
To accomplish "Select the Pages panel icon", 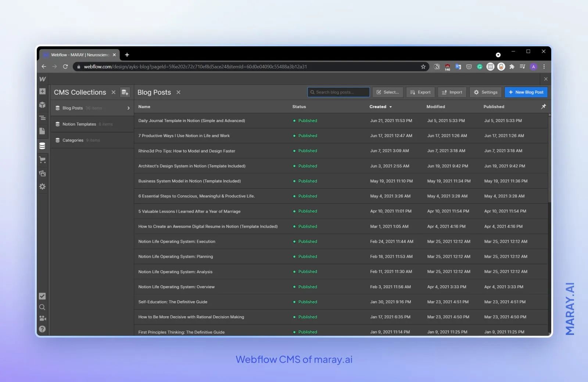I will tap(42, 131).
